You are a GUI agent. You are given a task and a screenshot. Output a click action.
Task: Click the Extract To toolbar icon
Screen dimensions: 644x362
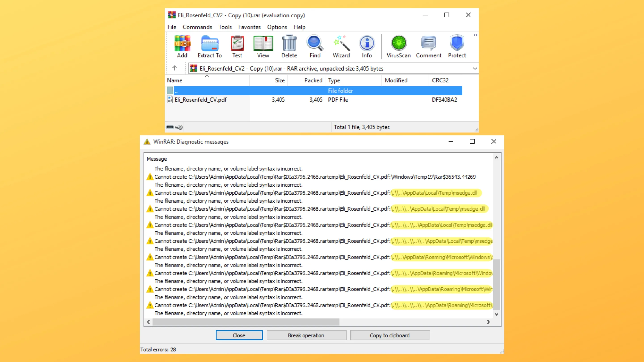point(210,47)
